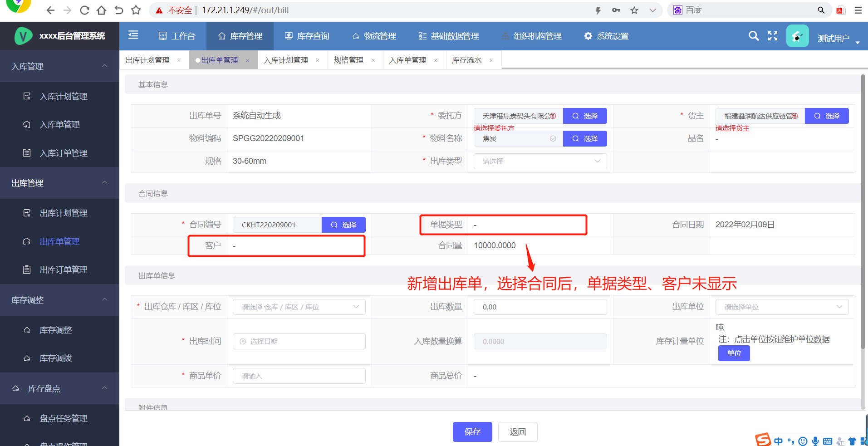868x446 pixels.
Task: Click the 出库时间 date picker field
Action: point(299,341)
